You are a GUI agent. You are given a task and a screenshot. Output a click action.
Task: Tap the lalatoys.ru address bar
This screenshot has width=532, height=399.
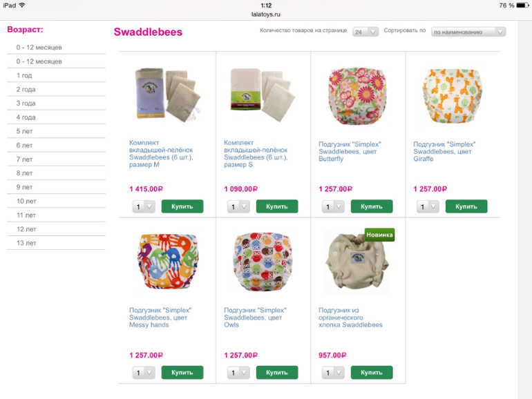[x=266, y=14]
